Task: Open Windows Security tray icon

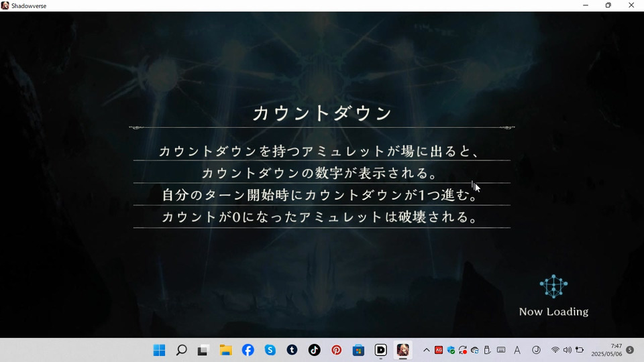Action: click(x=451, y=350)
